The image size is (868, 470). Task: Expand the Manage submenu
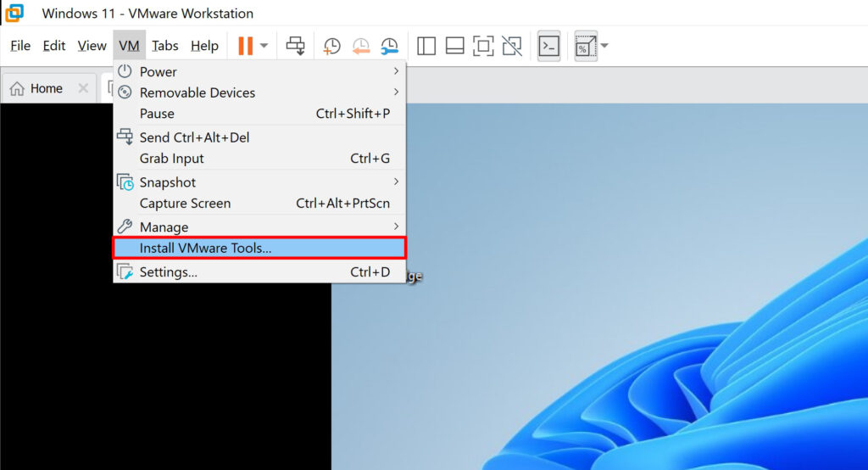[x=259, y=227]
